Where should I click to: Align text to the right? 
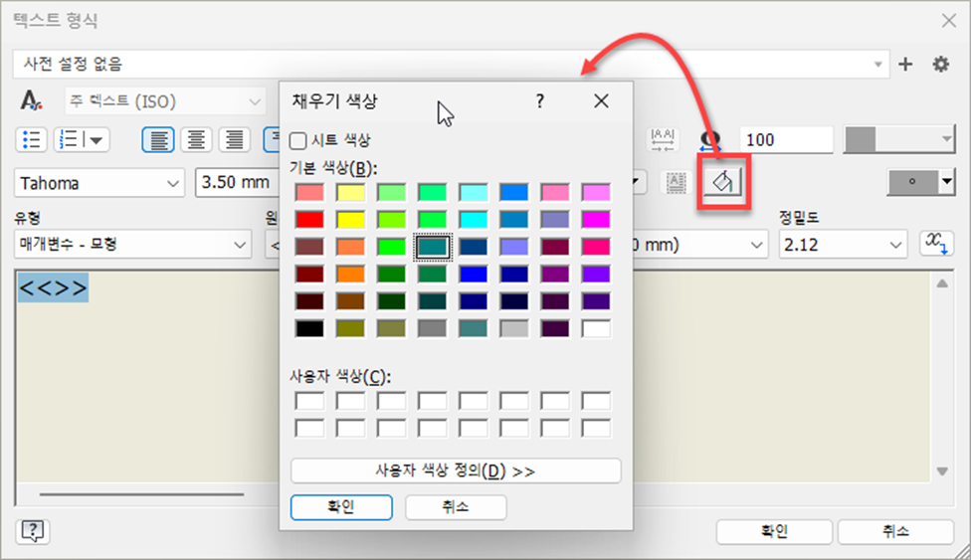(234, 140)
